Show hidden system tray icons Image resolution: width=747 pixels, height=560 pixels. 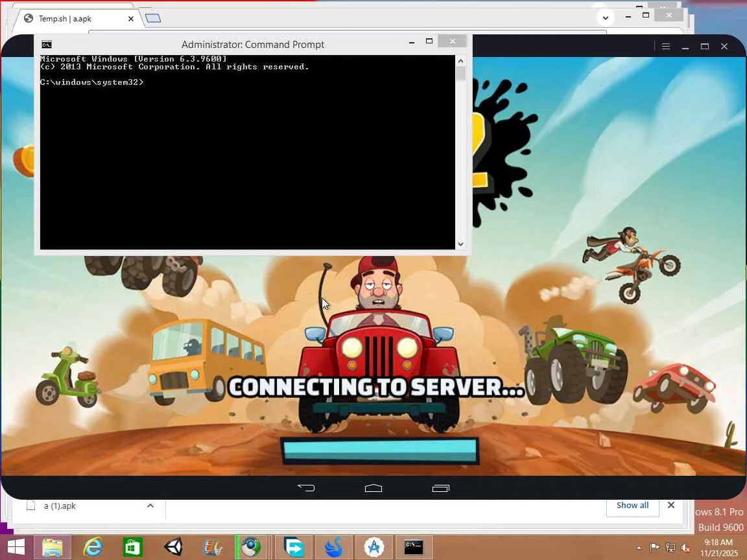[639, 548]
